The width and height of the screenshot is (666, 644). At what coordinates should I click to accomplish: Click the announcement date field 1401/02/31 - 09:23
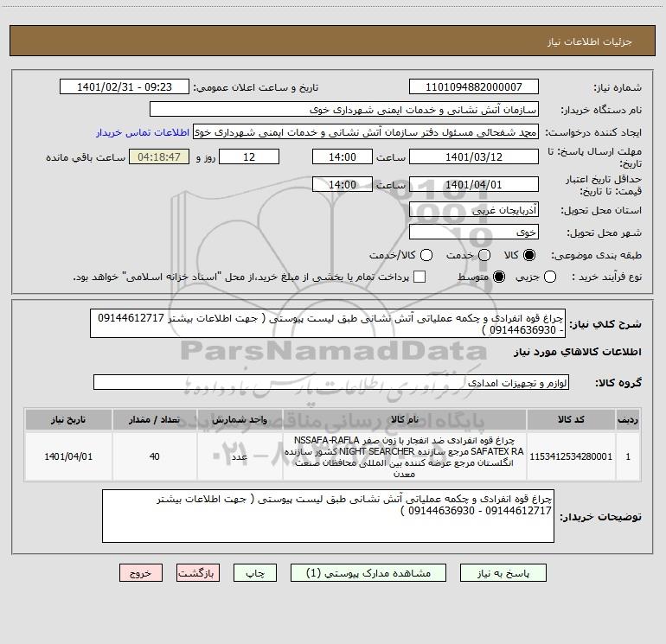pos(124,86)
